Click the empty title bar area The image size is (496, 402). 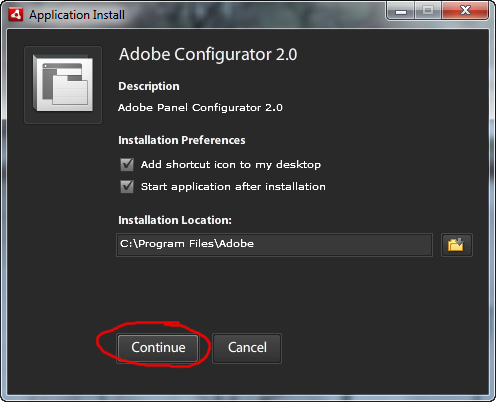coord(255,15)
